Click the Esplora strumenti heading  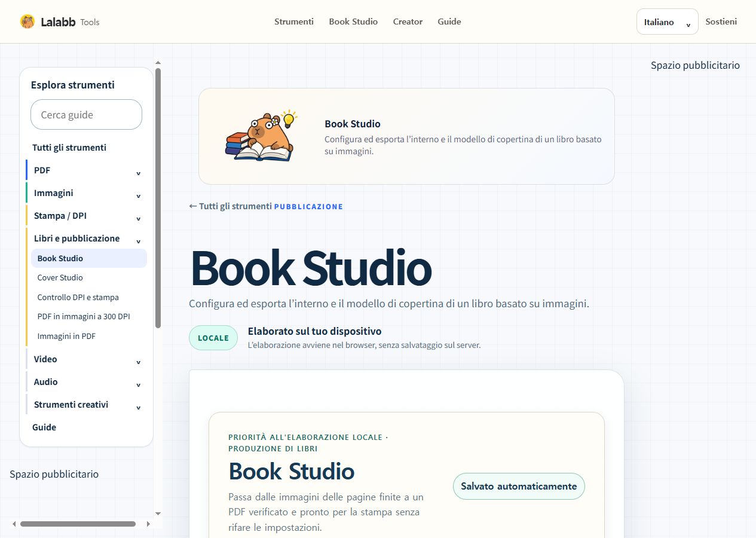coord(73,85)
